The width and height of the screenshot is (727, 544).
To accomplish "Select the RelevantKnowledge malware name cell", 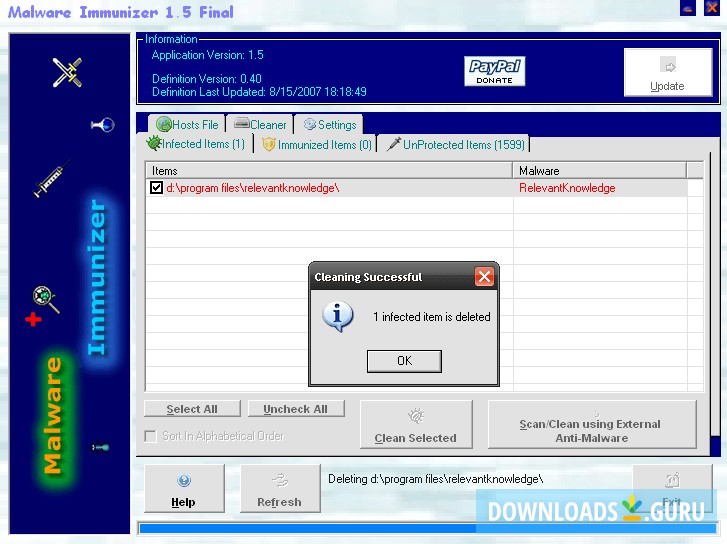I will pyautogui.click(x=567, y=188).
